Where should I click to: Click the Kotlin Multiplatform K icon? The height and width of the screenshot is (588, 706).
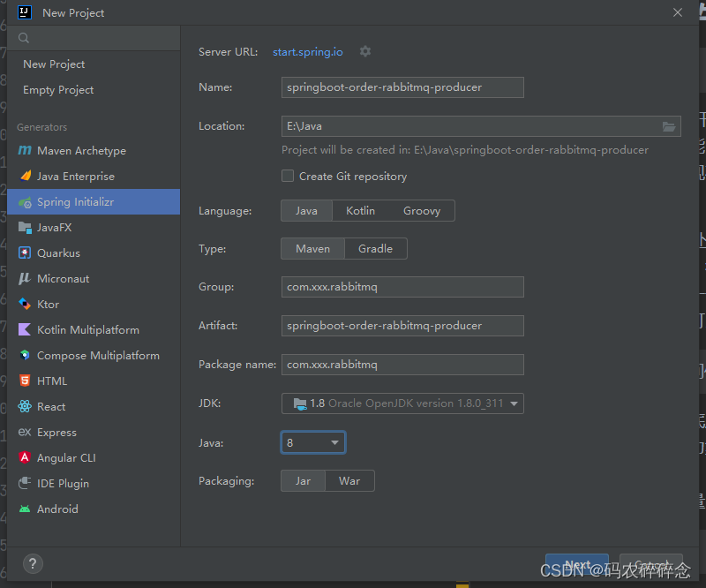click(x=25, y=330)
